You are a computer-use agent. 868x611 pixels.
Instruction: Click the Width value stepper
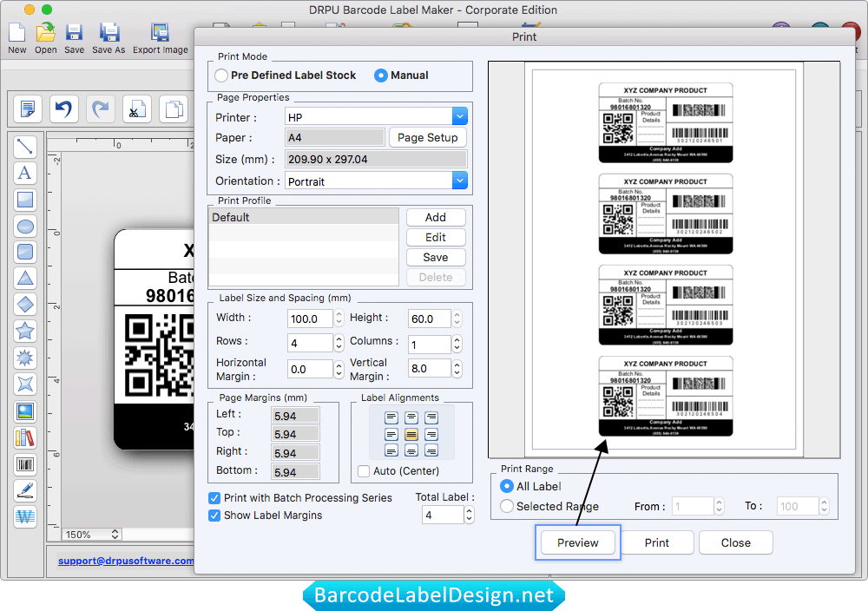tap(339, 319)
